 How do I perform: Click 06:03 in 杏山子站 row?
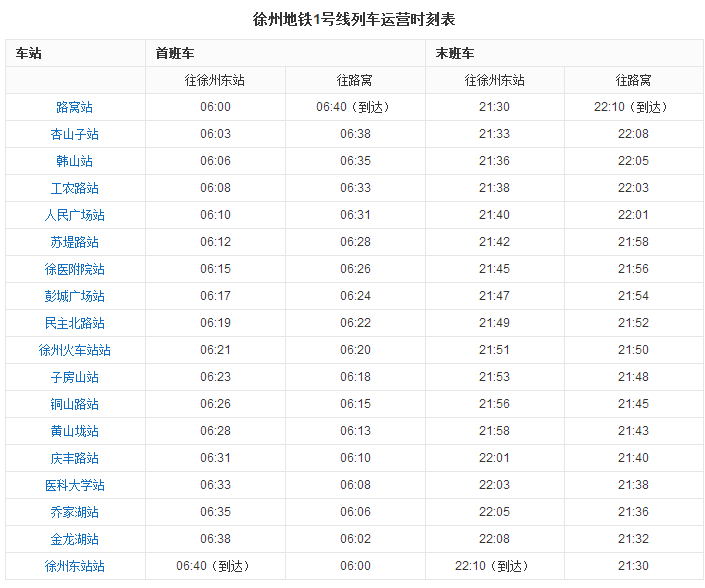click(x=215, y=134)
